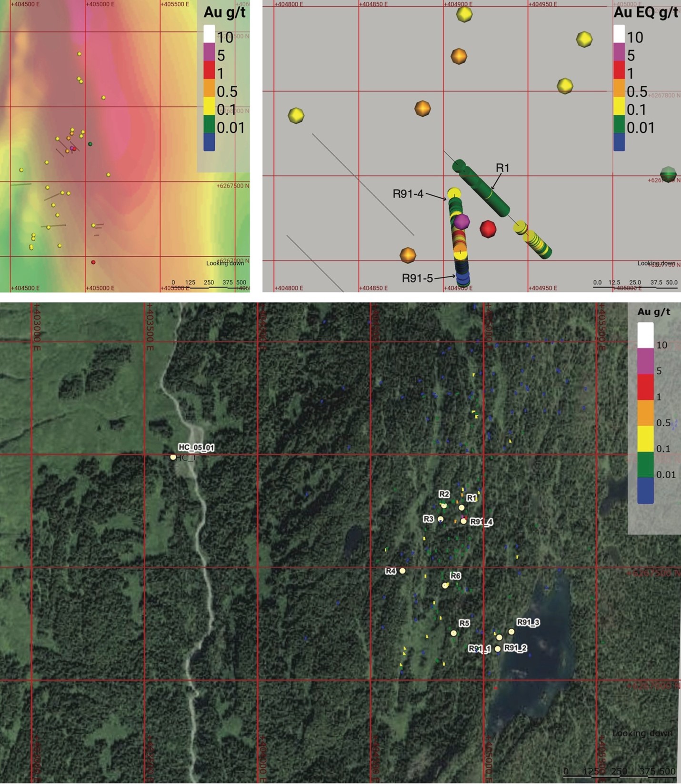Select the red sphere sample in Au EQ map
This screenshot has height=784, width=681.
pos(488,229)
